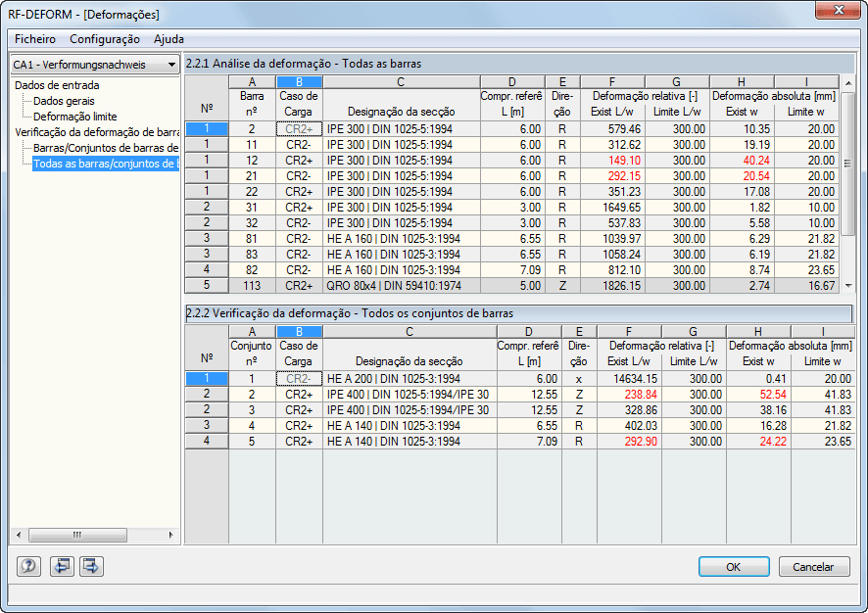Screen dimensions: 868x613
Task: Click 12.55 length cell for conjunto 3
Action: pyautogui.click(x=529, y=410)
